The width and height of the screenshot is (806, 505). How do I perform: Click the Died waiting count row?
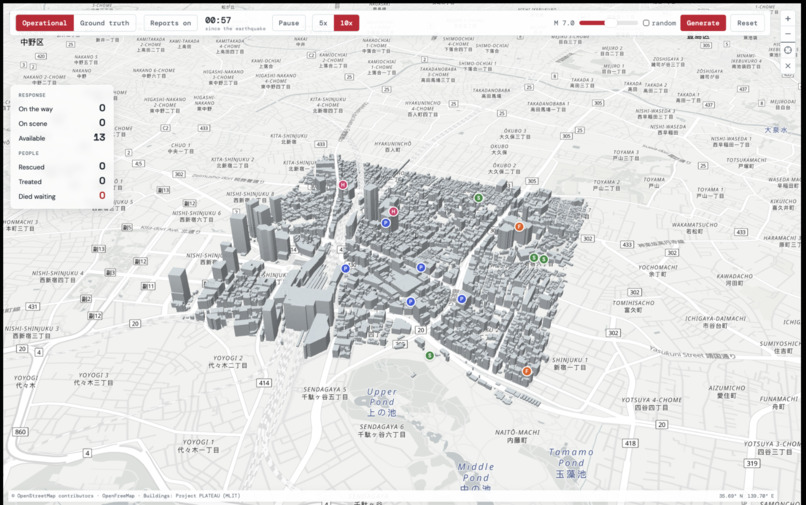[x=62, y=196]
